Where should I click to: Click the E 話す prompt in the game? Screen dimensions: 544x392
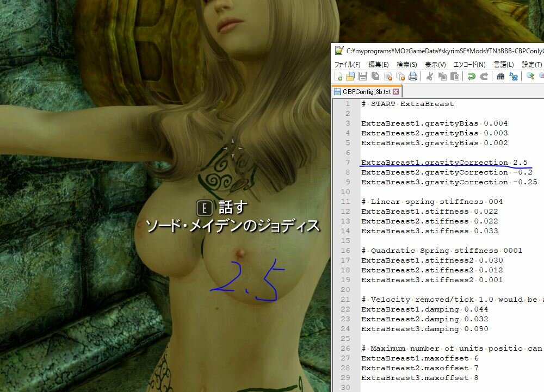(222, 208)
